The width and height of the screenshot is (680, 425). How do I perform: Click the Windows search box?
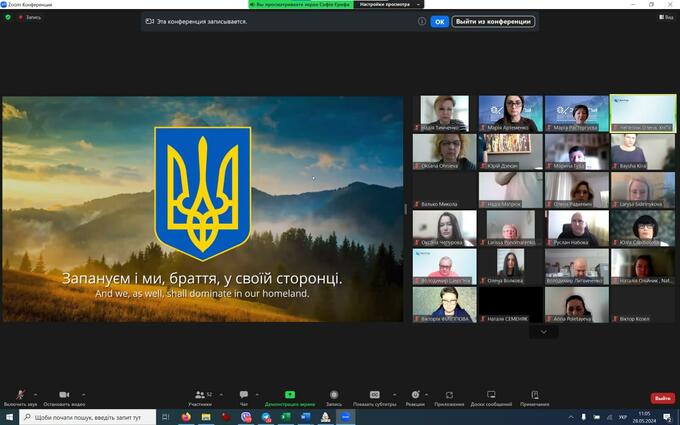coord(88,417)
